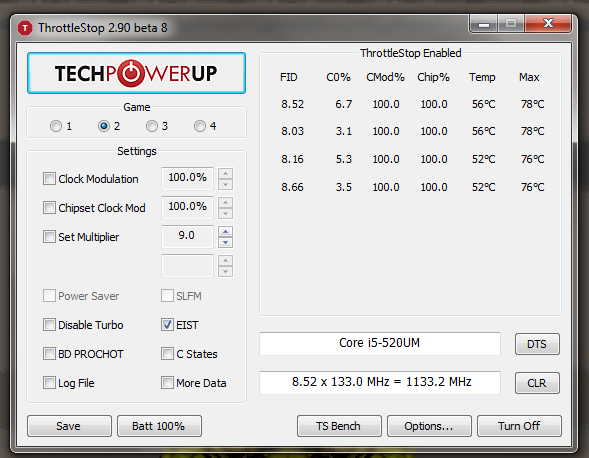Enable the Log File checkbox
Screen dimensions: 589x458
pyautogui.click(x=49, y=383)
